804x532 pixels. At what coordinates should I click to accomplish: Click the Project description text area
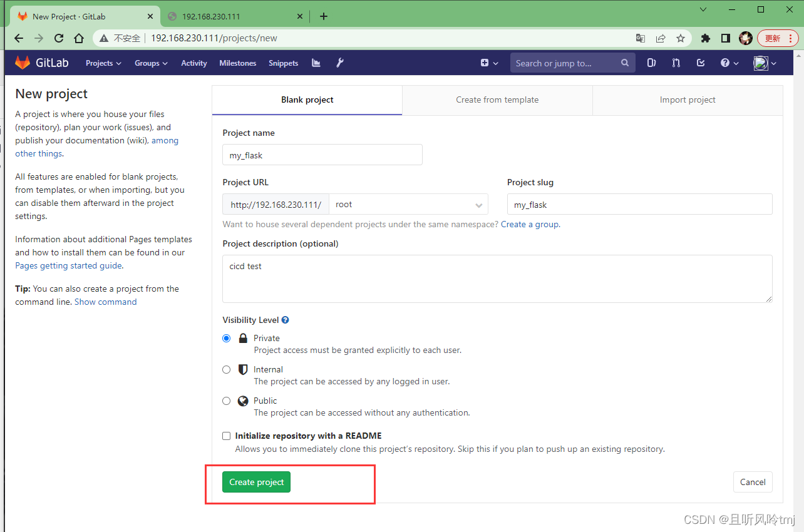[497, 279]
